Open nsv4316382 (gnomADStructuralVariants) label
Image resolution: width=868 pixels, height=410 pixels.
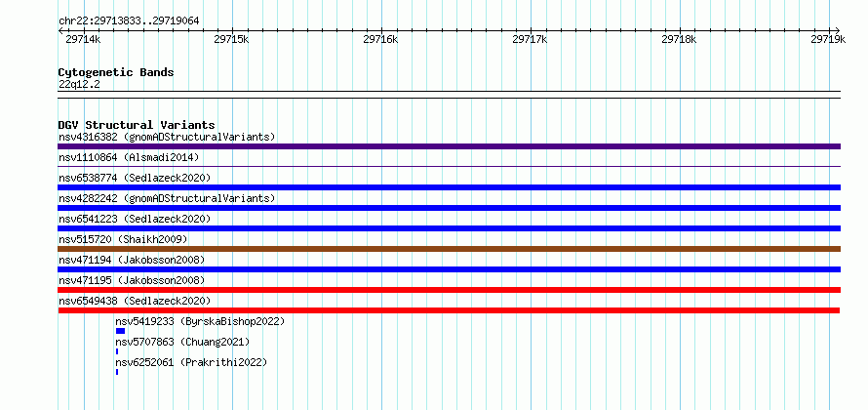coord(167,137)
